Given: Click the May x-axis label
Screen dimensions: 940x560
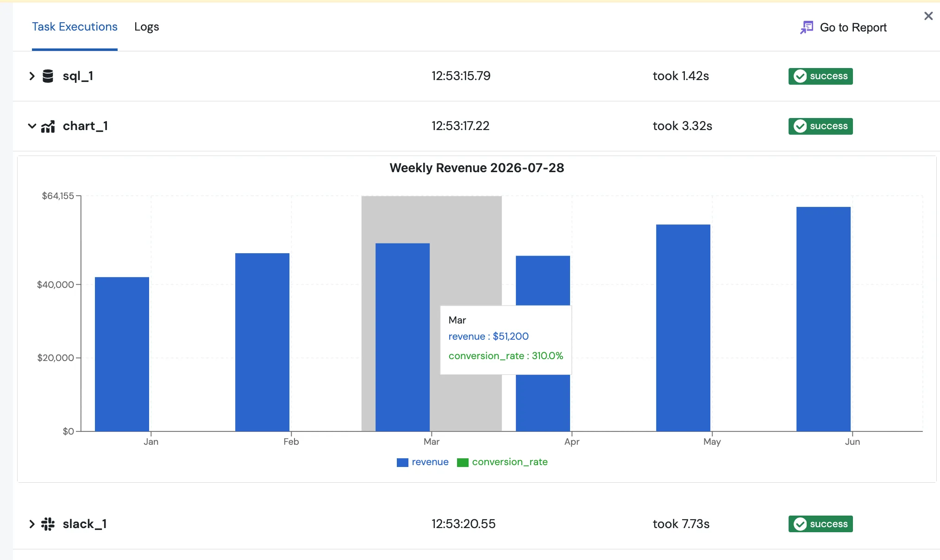Looking at the screenshot, I should click(712, 442).
